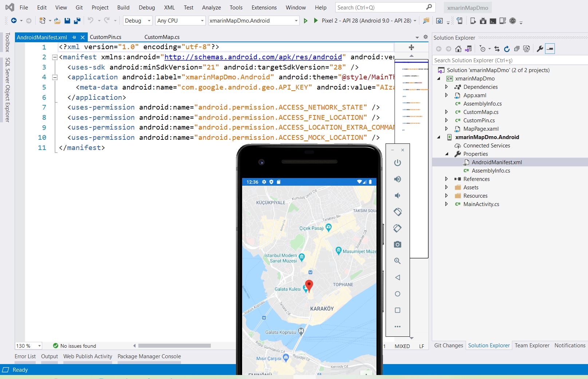Click emulator zoom magnifier icon

398,261
